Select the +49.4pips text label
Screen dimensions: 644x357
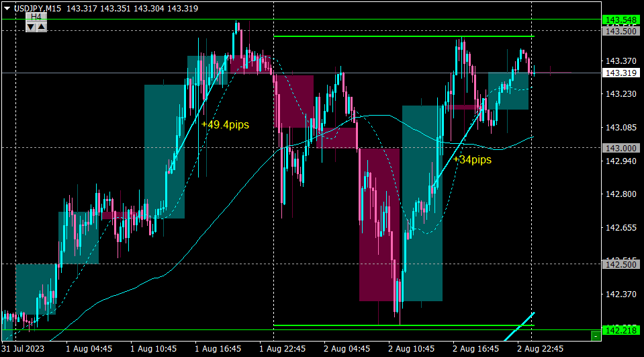click(225, 124)
